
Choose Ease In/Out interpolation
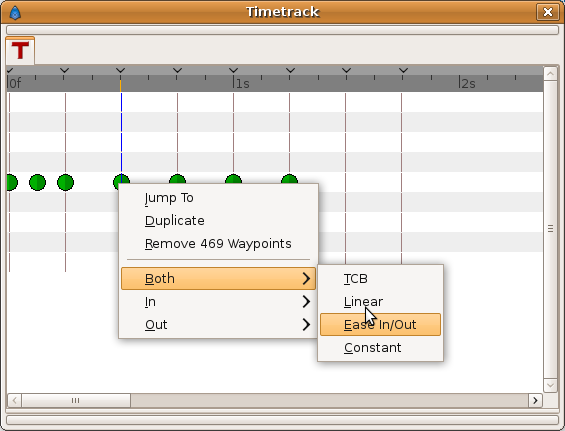click(381, 325)
